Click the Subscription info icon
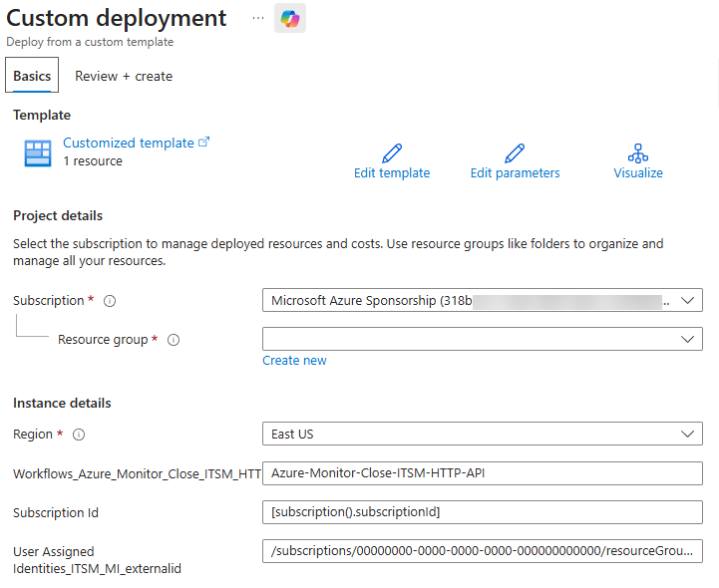The width and height of the screenshot is (719, 588). (110, 301)
